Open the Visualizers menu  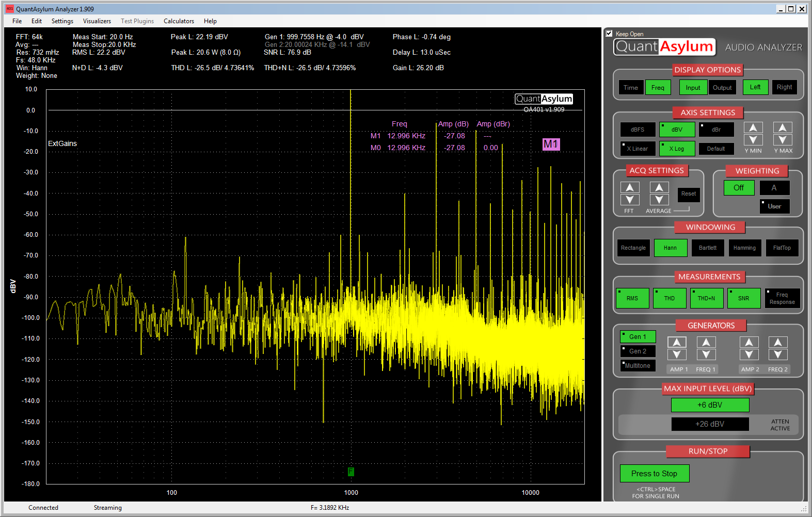[x=97, y=21]
